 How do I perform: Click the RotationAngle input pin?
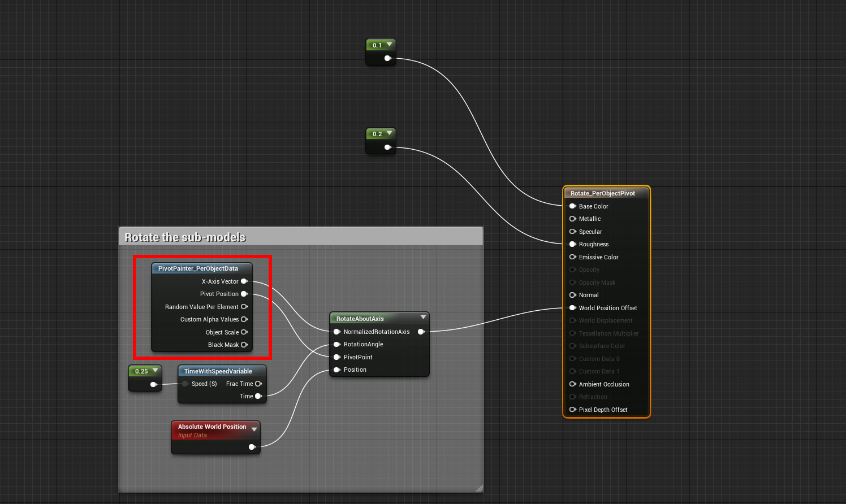point(337,344)
